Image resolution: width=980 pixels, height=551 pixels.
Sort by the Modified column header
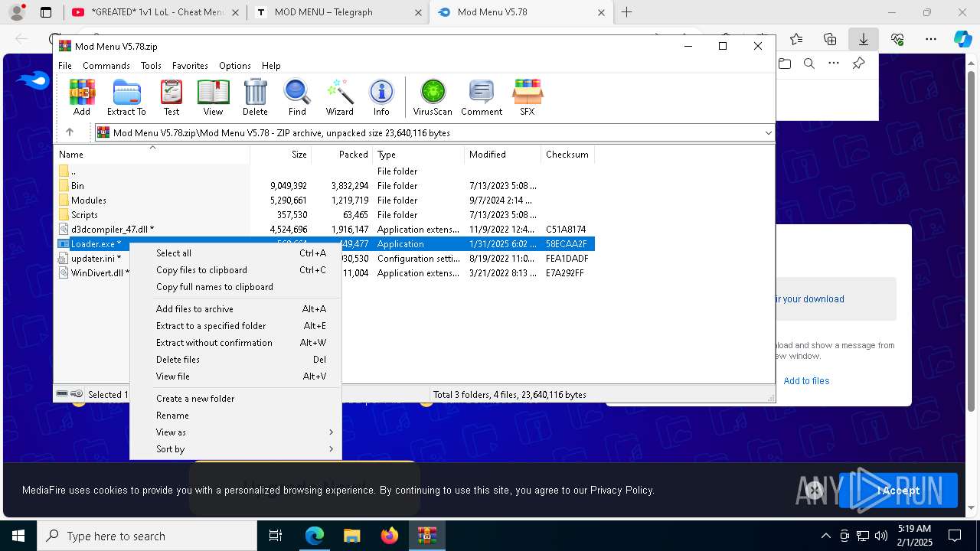tap(502, 154)
